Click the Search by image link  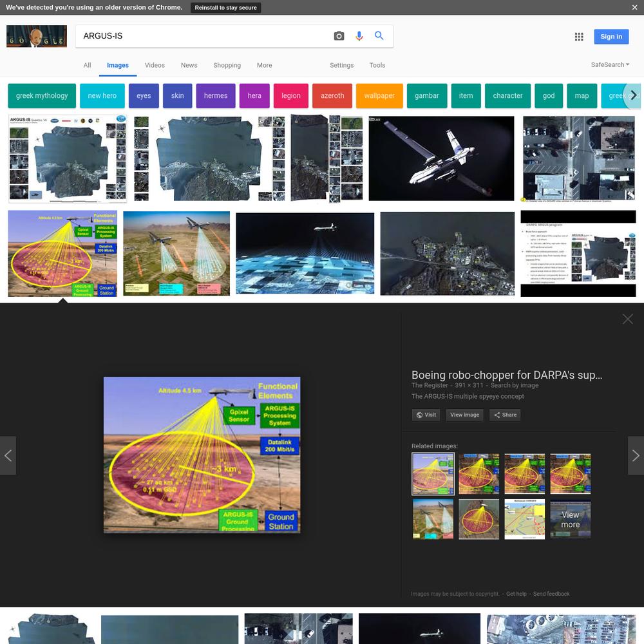click(x=514, y=385)
